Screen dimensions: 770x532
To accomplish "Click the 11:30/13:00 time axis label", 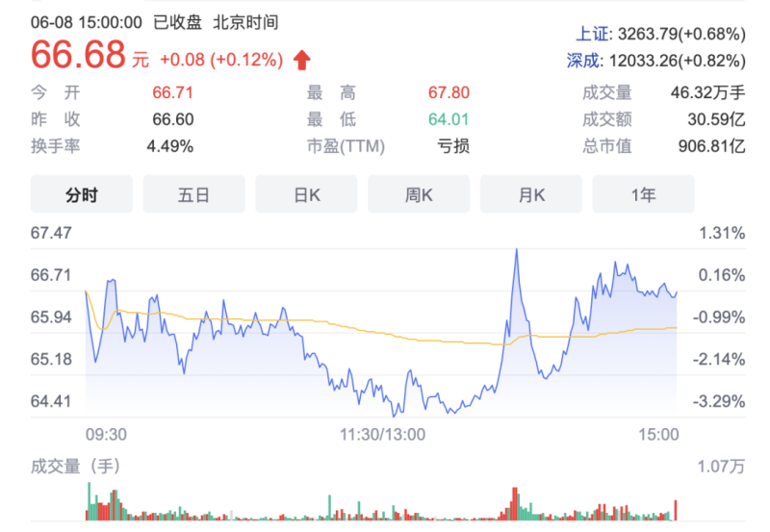I will (x=382, y=434).
